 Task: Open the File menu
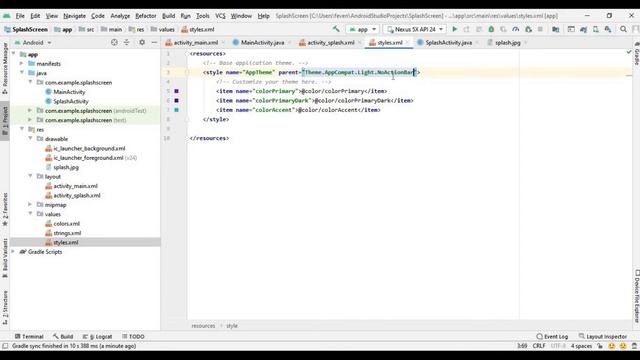coord(20,16)
